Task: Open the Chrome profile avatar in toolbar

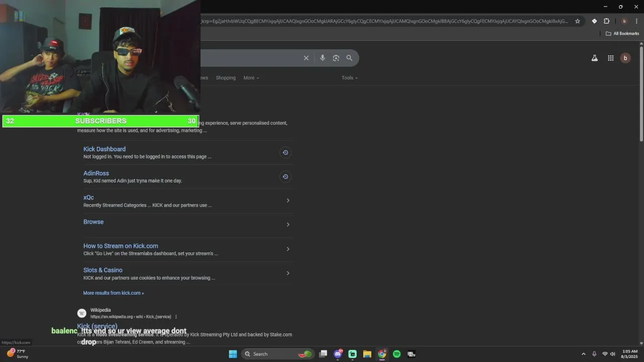Action: 624,21
